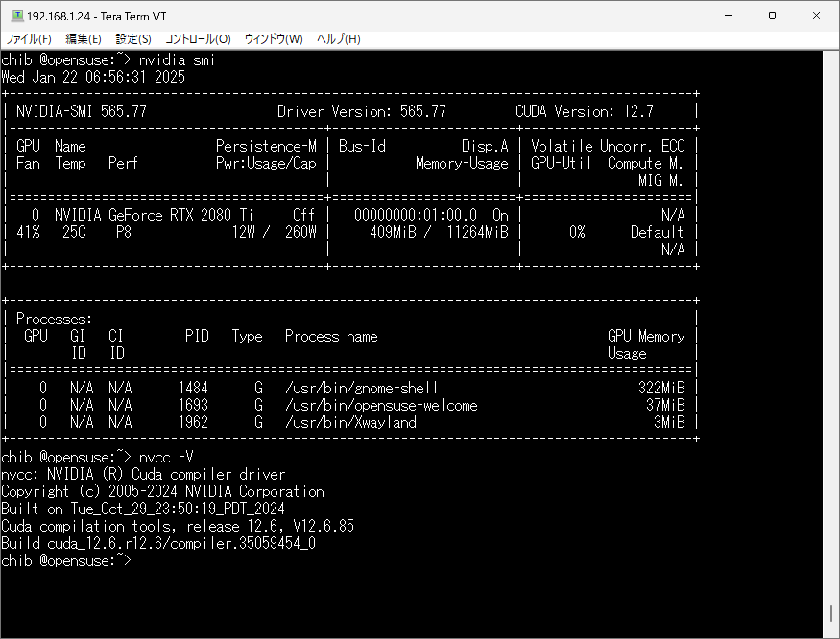Screen dimensions: 840x639
Task: Click the typed nvidia-smi command text
Action: point(177,60)
